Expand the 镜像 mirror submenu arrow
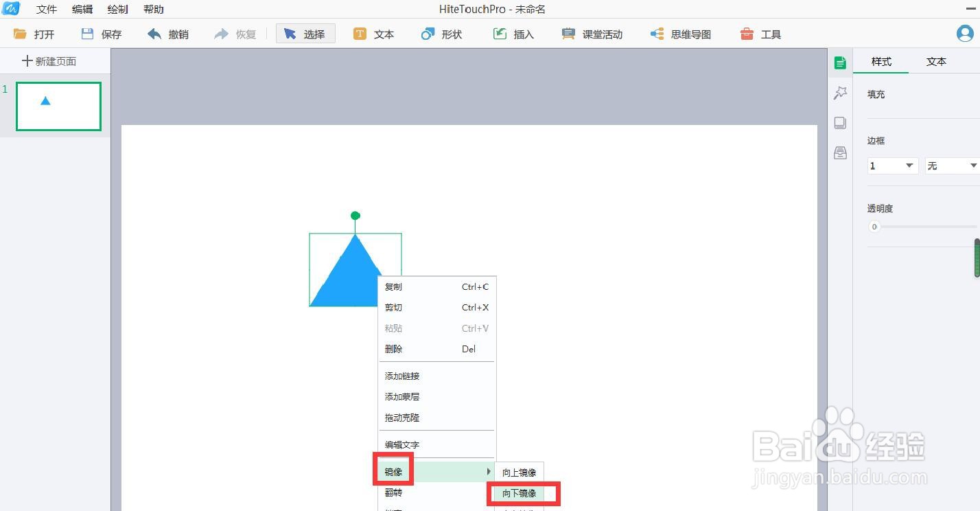Screen dimensions: 980x511 [488, 471]
